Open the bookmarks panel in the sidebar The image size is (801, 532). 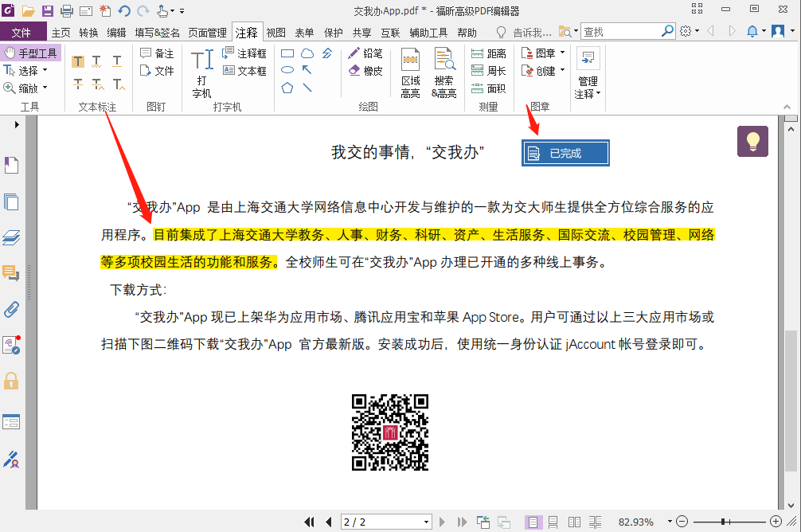point(12,165)
